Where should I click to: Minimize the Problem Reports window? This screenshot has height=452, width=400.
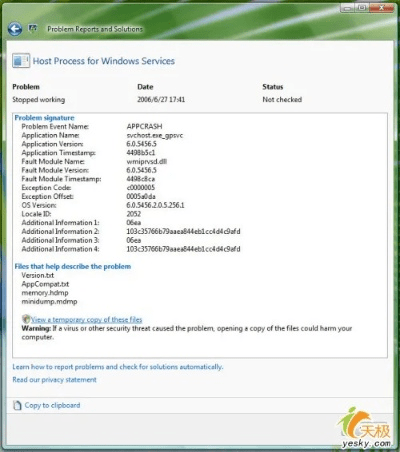click(x=347, y=8)
